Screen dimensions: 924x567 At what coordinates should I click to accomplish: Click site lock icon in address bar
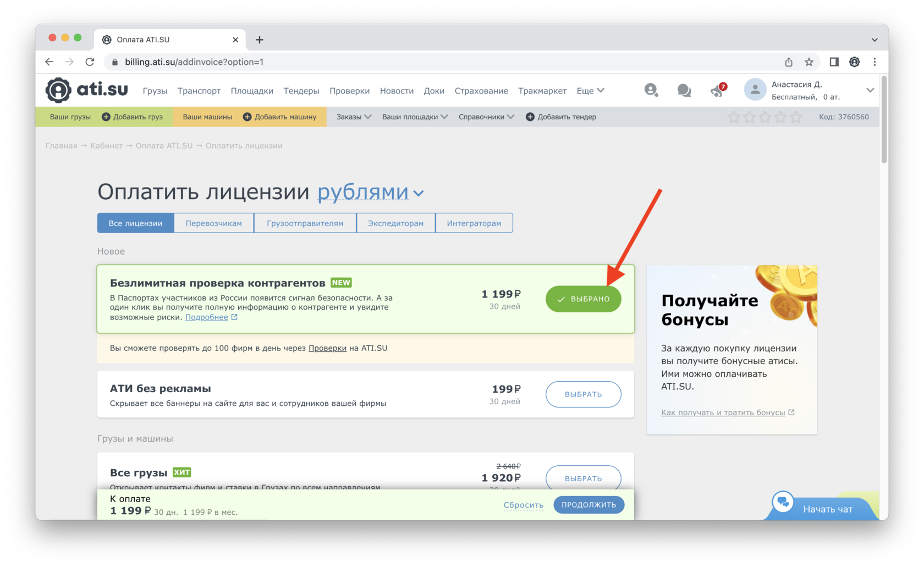coord(115,62)
